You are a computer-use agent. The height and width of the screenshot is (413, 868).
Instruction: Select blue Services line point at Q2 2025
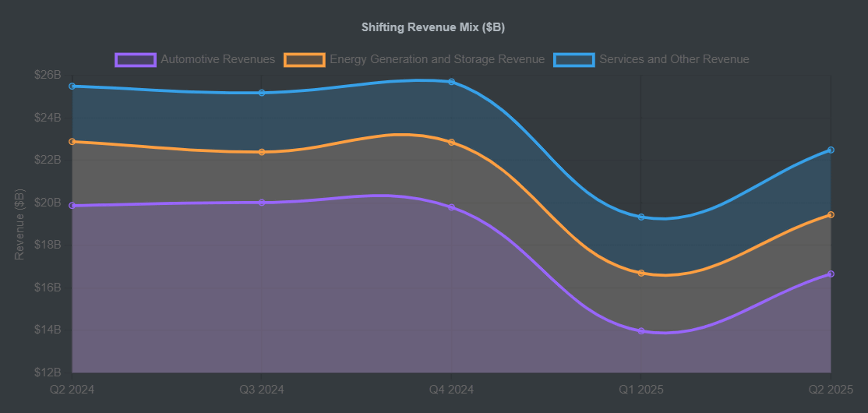[x=831, y=150]
